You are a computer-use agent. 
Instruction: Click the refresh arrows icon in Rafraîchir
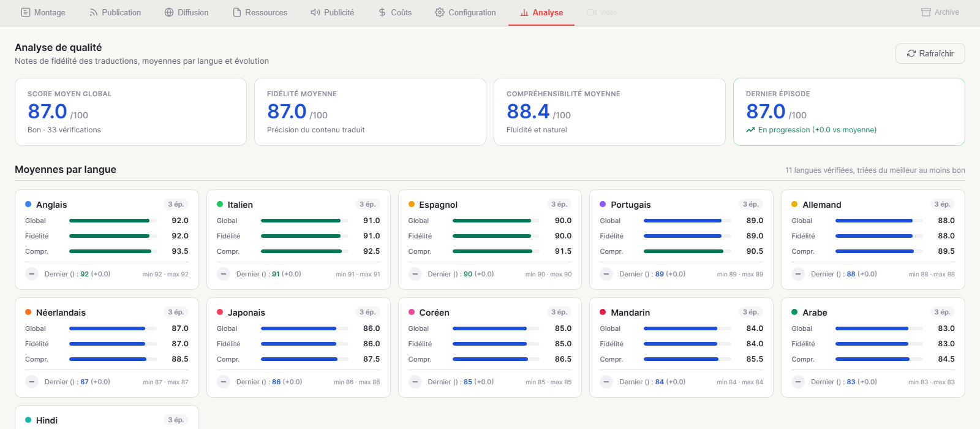click(x=911, y=53)
